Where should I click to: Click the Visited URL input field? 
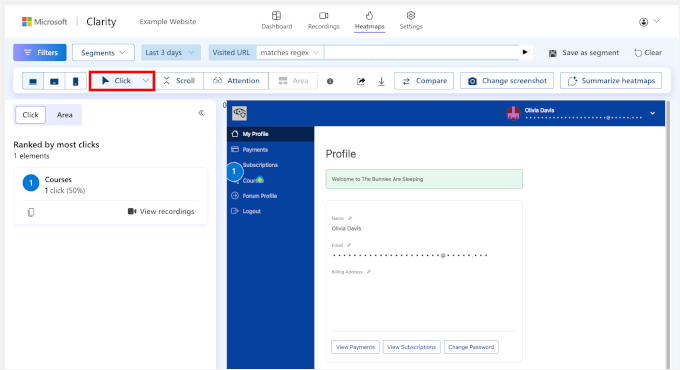[422, 52]
